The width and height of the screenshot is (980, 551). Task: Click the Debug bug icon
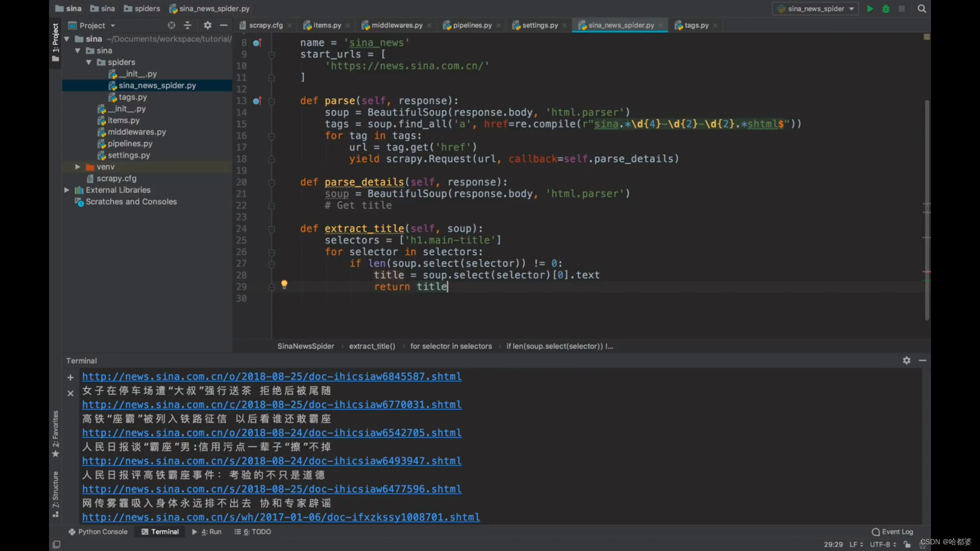(886, 9)
